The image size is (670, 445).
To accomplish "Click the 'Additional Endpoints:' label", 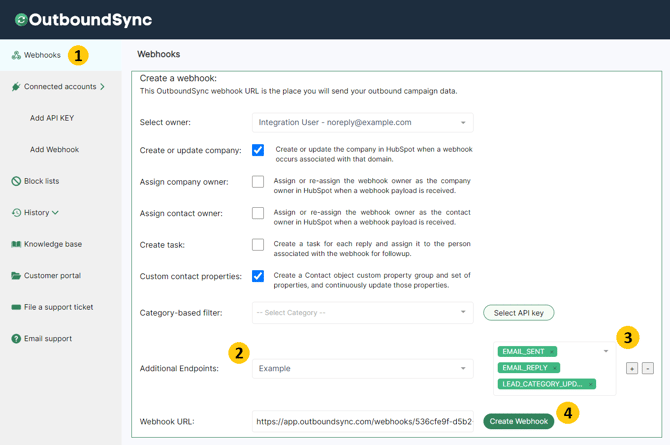I will pyautogui.click(x=179, y=368).
